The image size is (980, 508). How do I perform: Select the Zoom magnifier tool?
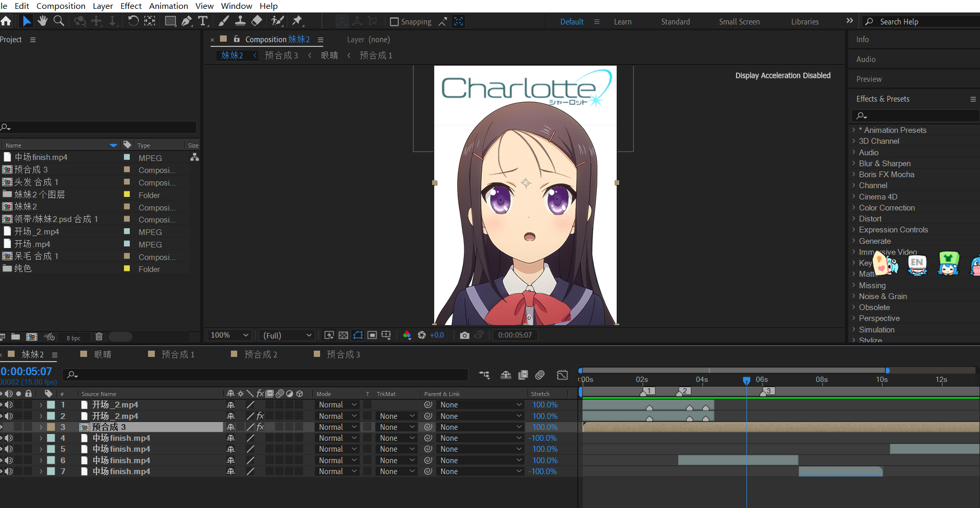pos(59,21)
